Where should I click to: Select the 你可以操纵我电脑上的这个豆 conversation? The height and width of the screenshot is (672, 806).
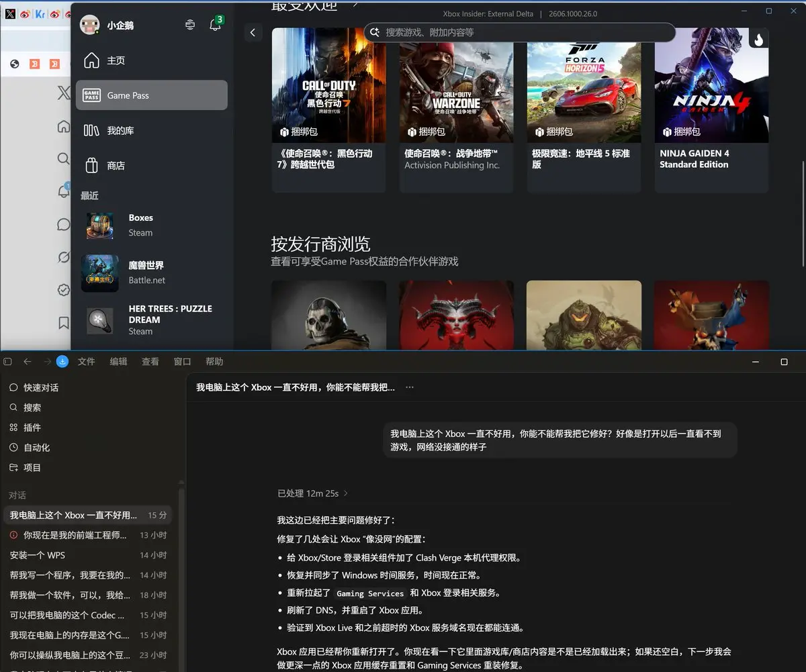(x=87, y=655)
